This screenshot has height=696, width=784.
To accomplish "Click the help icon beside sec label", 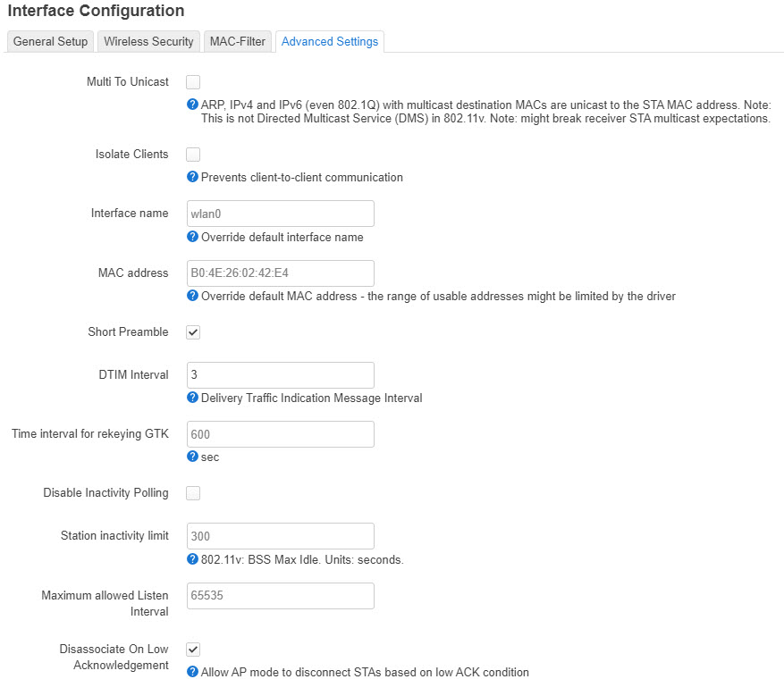I will point(192,457).
